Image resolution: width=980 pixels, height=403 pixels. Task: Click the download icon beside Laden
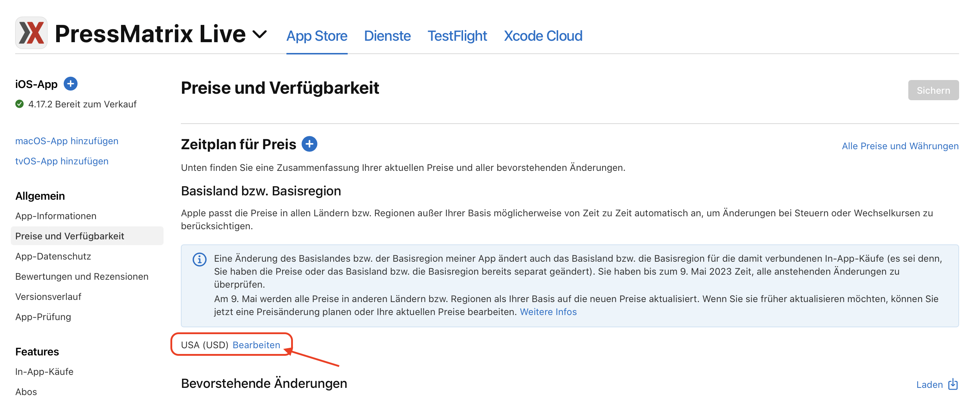[953, 384]
